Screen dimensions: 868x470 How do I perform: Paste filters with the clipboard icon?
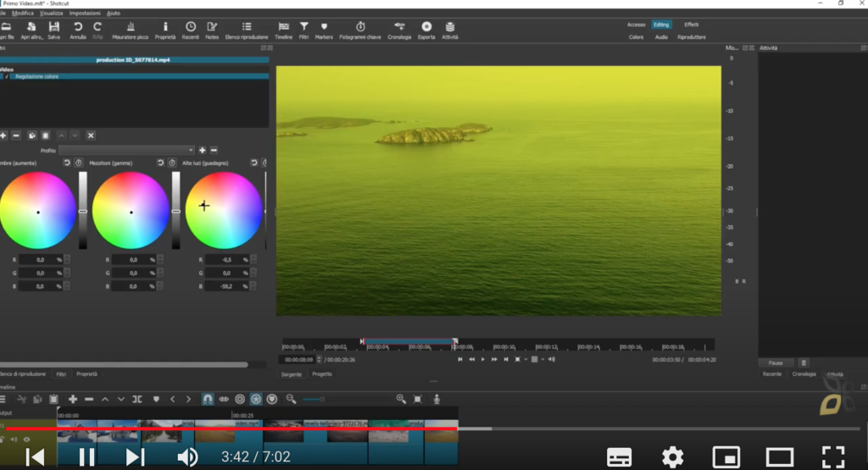pos(46,135)
